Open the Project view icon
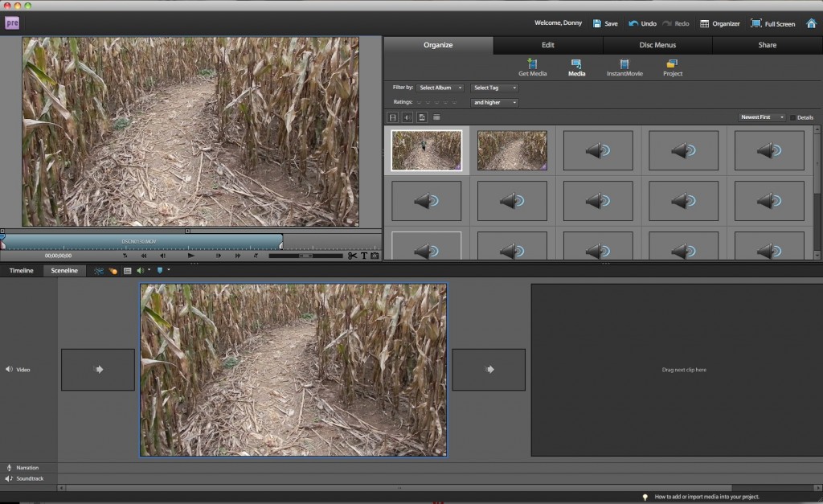The width and height of the screenshot is (823, 504). click(673, 64)
